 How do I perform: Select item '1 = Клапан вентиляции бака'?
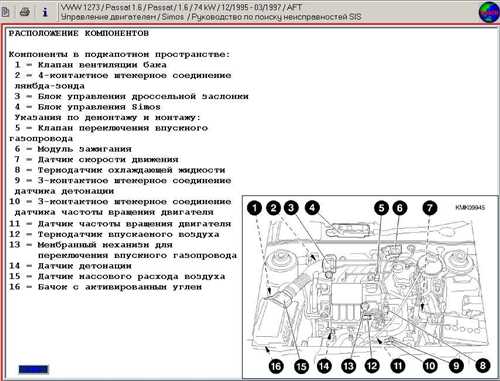pyautogui.click(x=91, y=65)
